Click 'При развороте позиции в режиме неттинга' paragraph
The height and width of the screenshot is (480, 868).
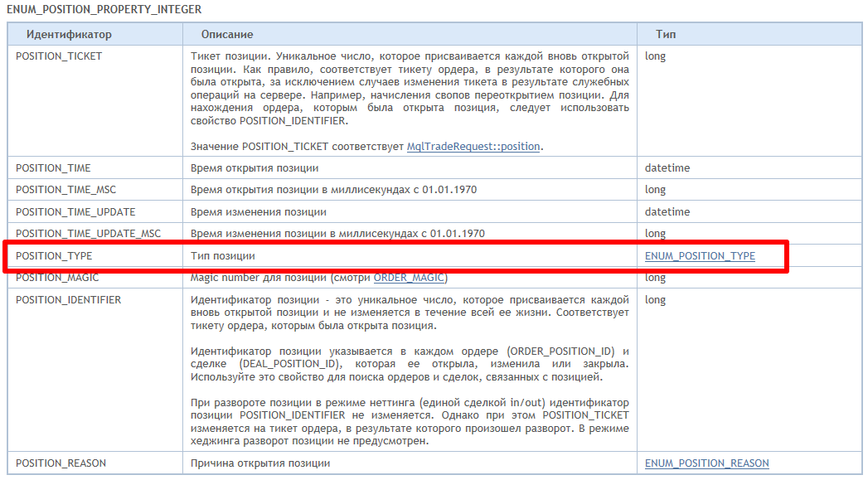pos(410,422)
